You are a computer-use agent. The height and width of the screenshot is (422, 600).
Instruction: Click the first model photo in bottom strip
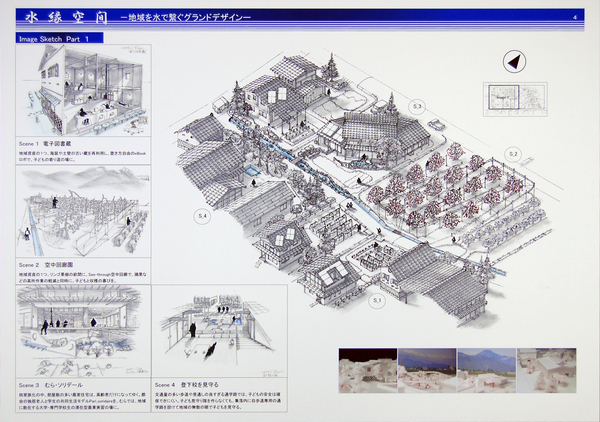point(367,372)
